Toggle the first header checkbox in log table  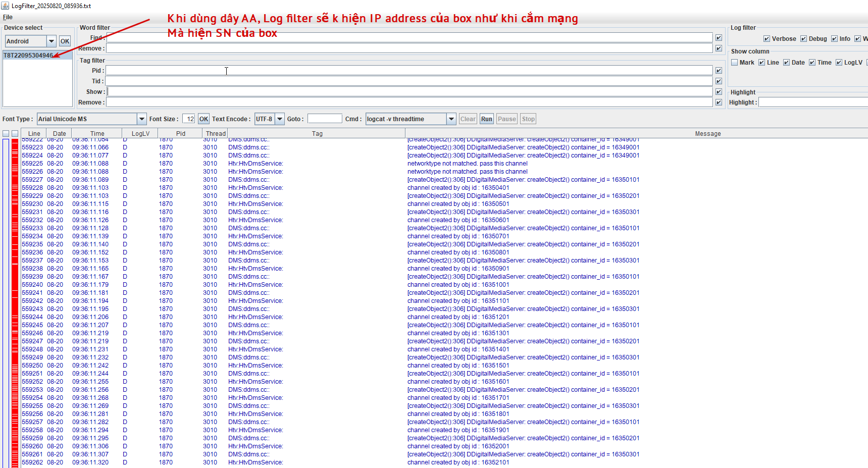click(x=6, y=134)
